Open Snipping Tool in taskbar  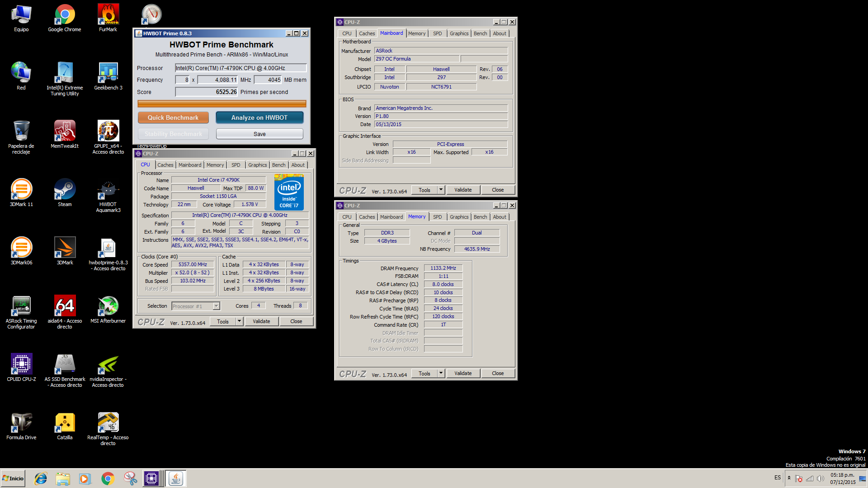click(x=130, y=479)
